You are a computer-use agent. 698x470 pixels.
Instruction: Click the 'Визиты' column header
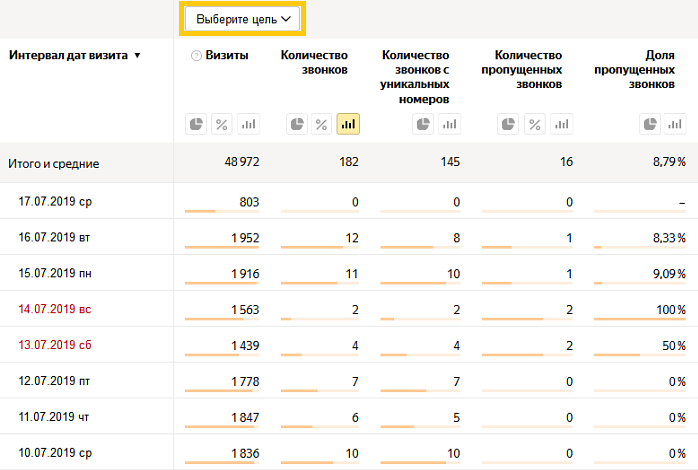pos(227,55)
